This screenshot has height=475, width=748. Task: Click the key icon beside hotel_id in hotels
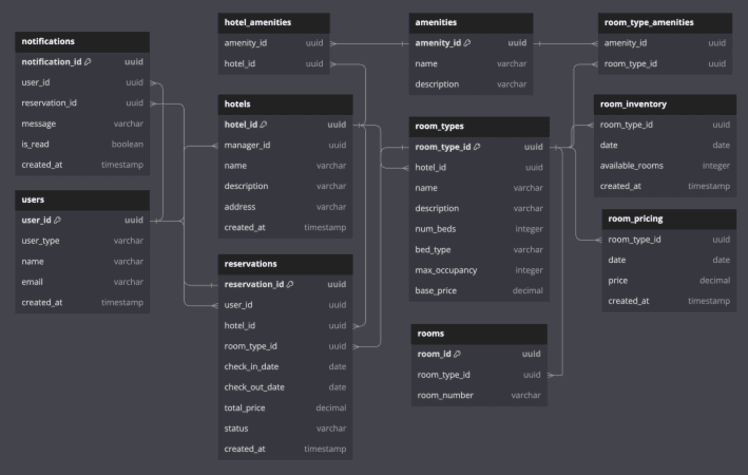click(263, 124)
